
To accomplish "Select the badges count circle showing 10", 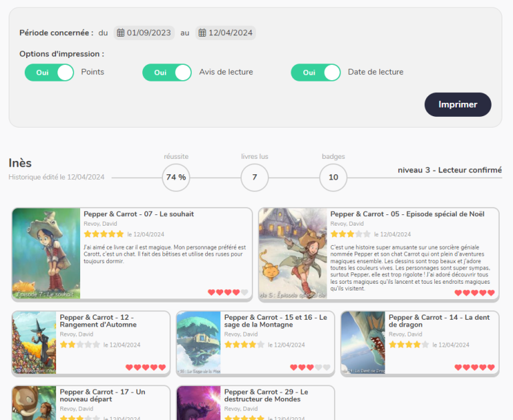I will click(x=333, y=178).
